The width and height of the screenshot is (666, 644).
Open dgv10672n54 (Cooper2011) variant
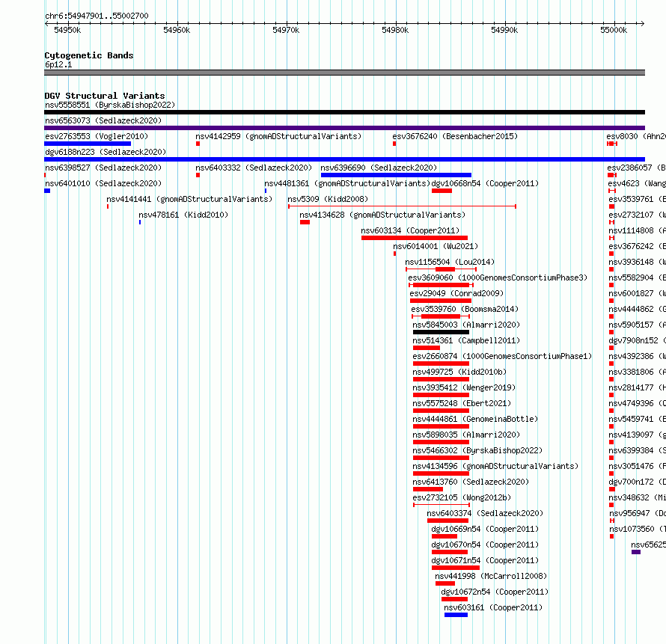coord(495,592)
